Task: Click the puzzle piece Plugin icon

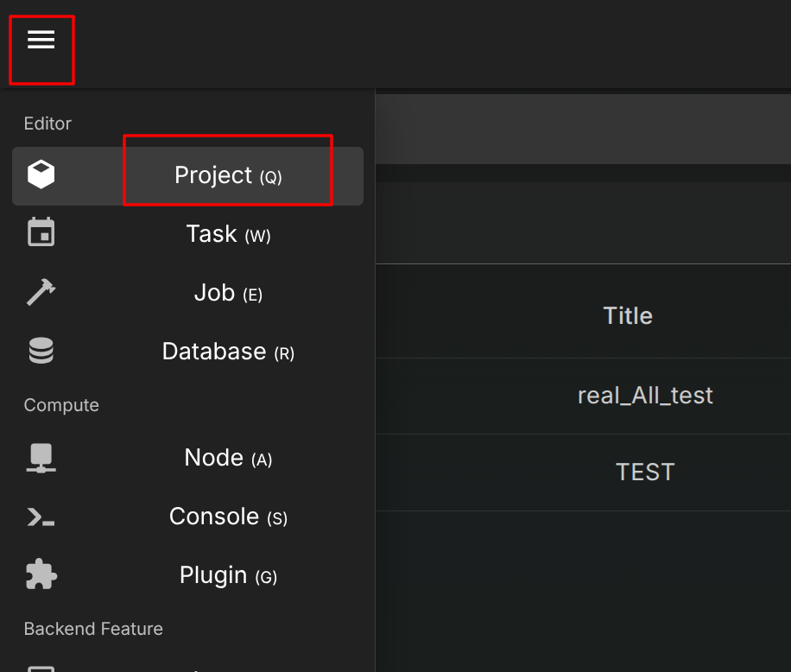Action: pos(41,574)
